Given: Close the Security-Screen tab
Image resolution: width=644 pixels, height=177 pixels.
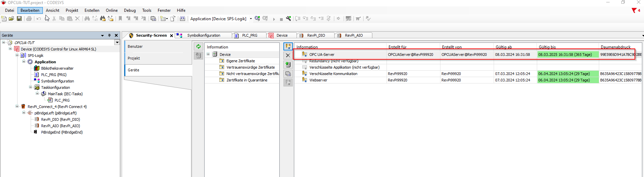Looking at the screenshot, I should click(x=172, y=36).
